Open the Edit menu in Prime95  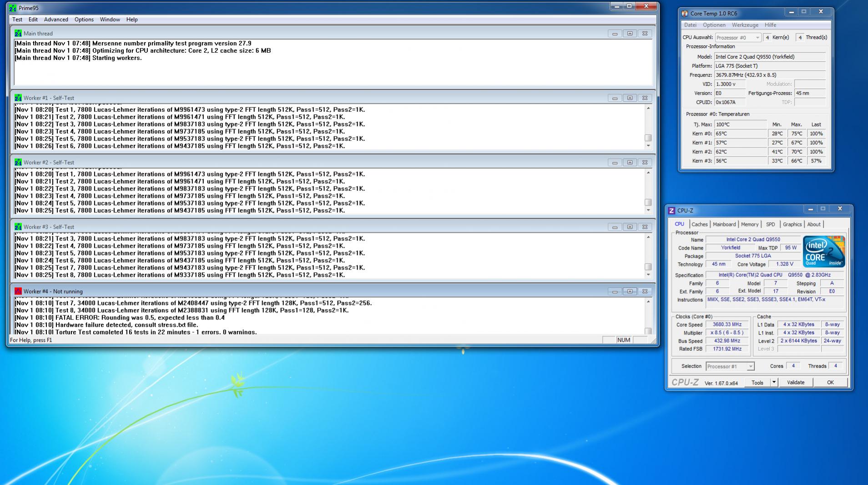33,20
